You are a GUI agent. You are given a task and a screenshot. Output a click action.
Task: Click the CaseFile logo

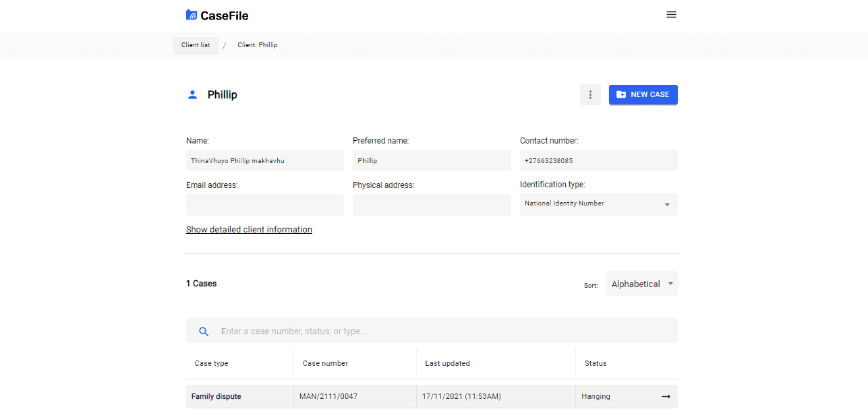pyautogui.click(x=217, y=15)
